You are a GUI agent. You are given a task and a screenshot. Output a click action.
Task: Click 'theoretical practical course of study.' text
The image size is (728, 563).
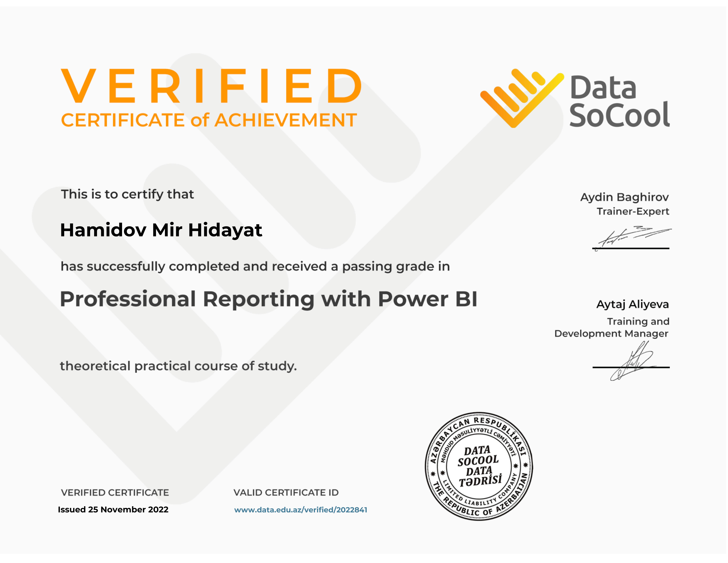click(x=178, y=366)
